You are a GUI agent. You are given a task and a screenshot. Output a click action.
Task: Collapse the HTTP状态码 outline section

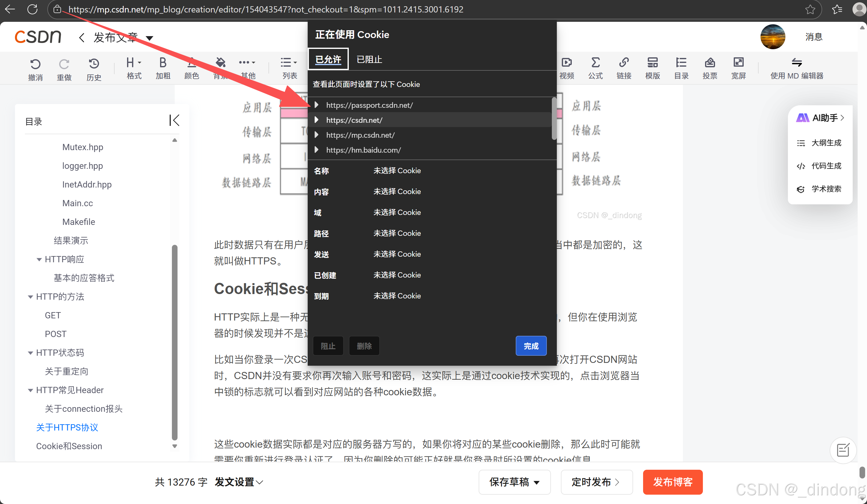[x=30, y=353]
